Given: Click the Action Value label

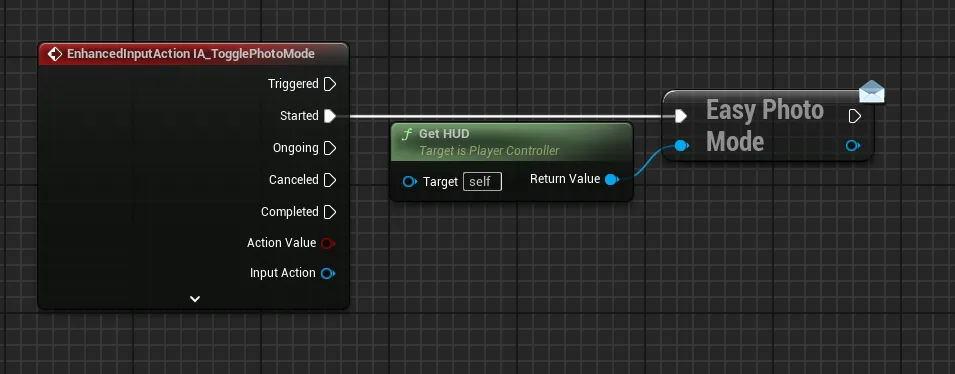Looking at the screenshot, I should (x=281, y=243).
